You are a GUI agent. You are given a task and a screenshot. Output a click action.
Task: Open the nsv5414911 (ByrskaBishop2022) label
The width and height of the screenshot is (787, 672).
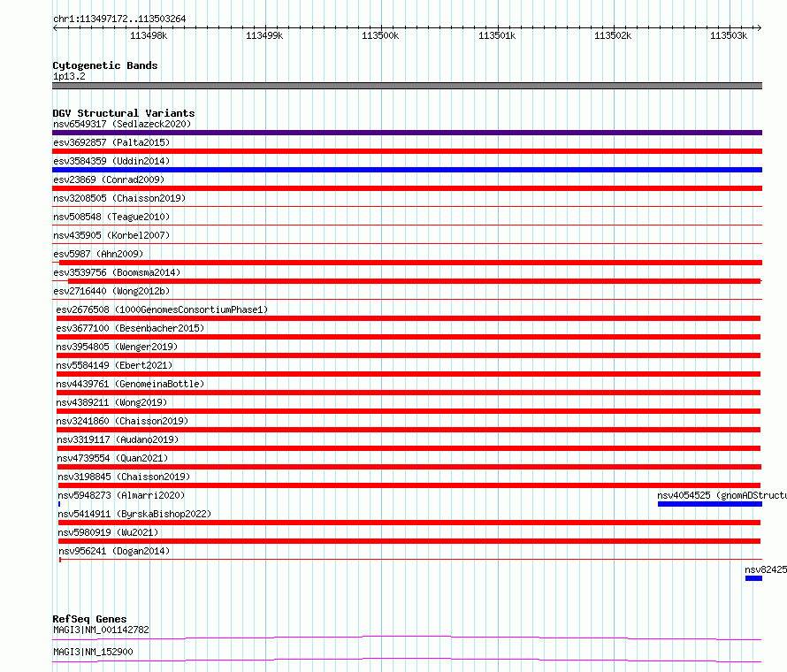pos(134,514)
